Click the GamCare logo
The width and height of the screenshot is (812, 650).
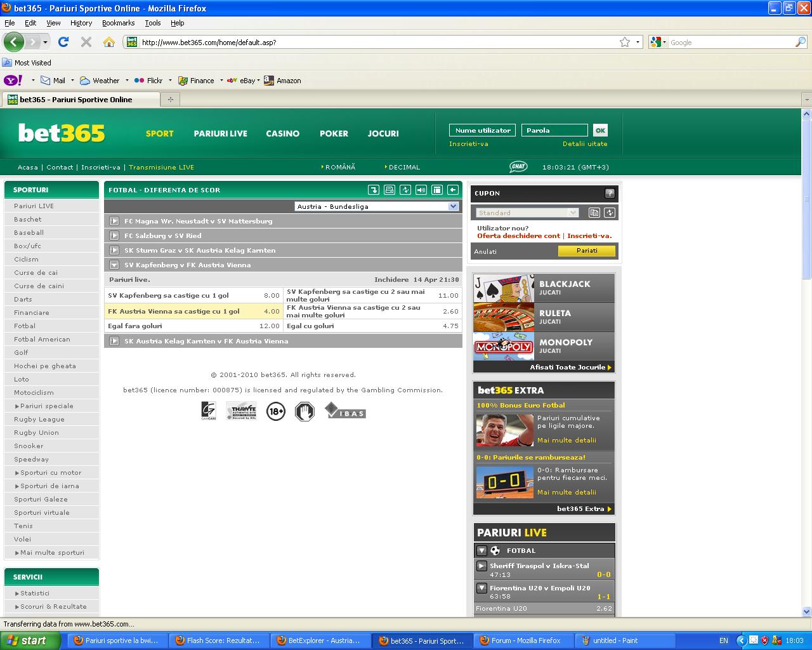click(207, 411)
